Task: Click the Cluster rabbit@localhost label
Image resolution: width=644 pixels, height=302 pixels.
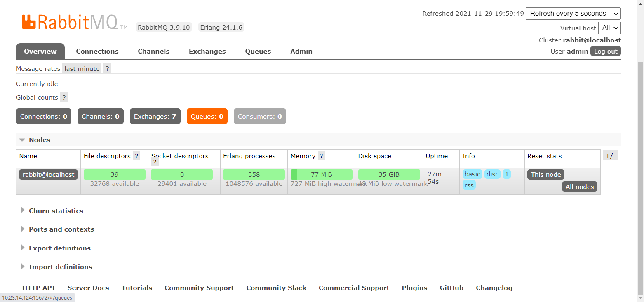Action: 580,40
